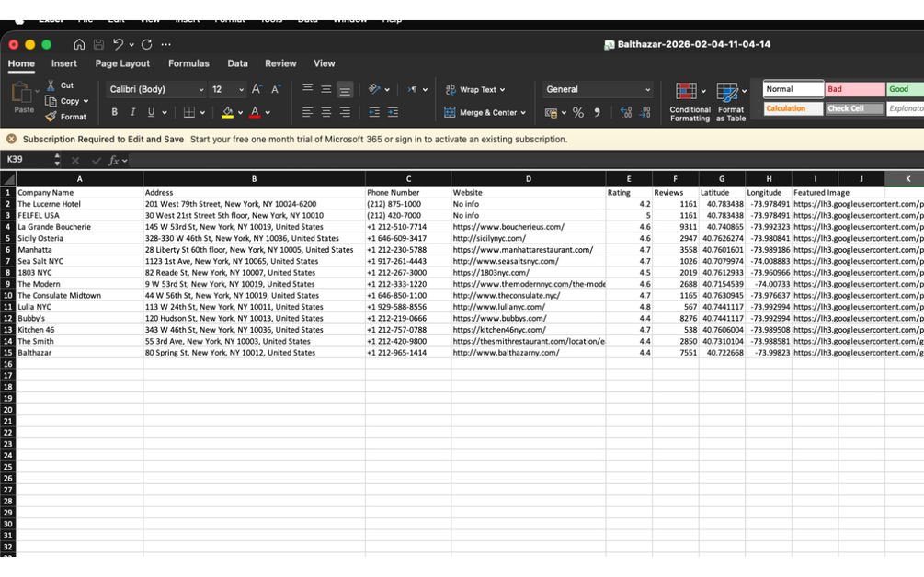The image size is (924, 577).
Task: Select column B header
Action: click(x=254, y=179)
